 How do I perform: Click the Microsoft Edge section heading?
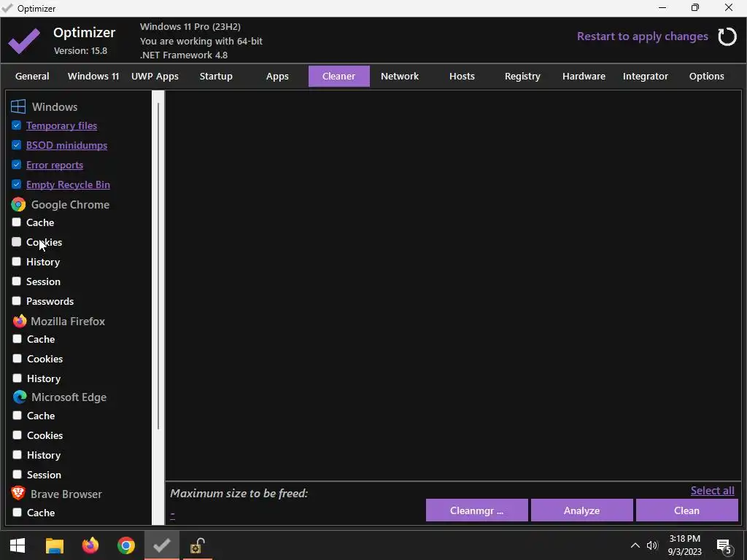tap(69, 397)
